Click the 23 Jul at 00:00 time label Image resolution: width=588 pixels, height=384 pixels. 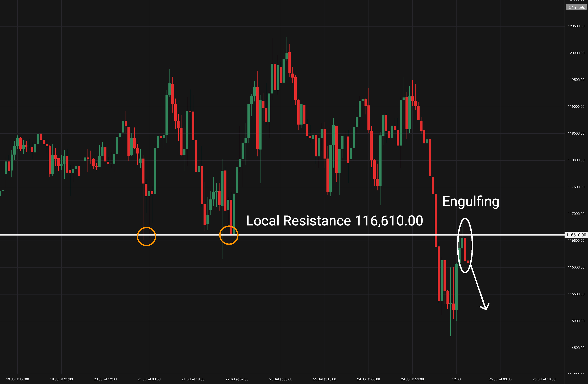(x=281, y=379)
